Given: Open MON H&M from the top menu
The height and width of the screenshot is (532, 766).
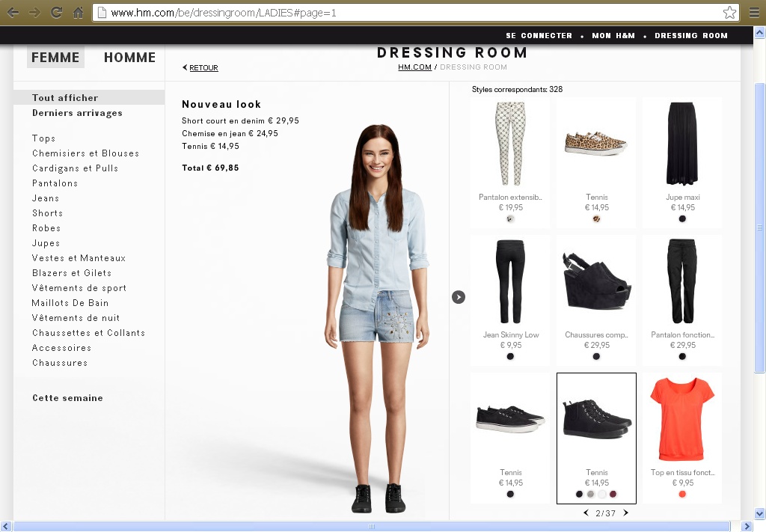Looking at the screenshot, I should click(x=613, y=35).
